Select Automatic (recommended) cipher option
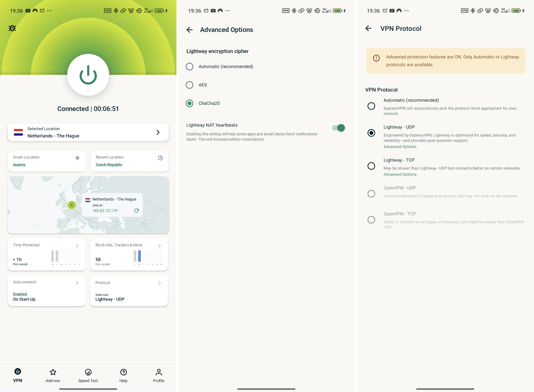This screenshot has width=534, height=392. point(189,67)
